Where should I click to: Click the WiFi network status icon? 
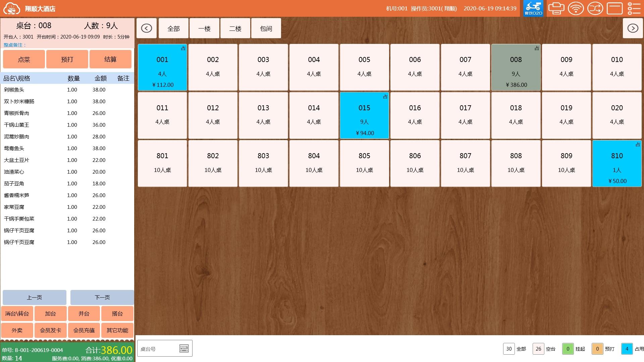[576, 8]
